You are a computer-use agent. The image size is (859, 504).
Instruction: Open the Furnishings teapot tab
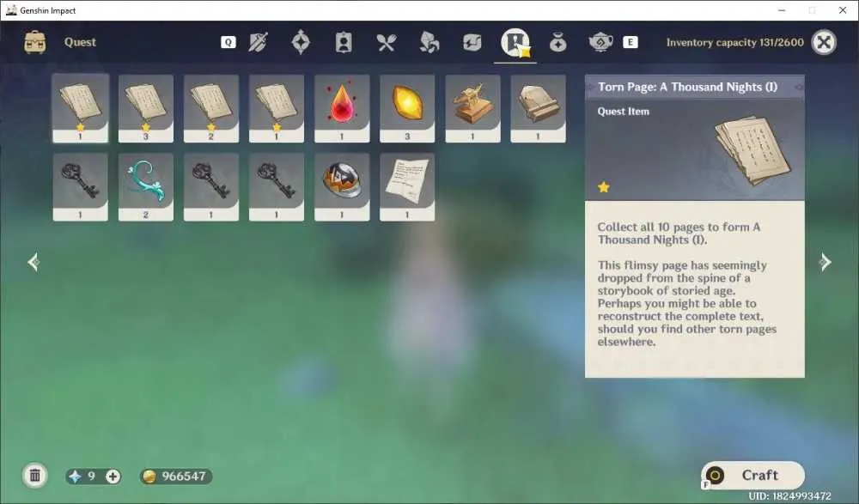coord(600,42)
